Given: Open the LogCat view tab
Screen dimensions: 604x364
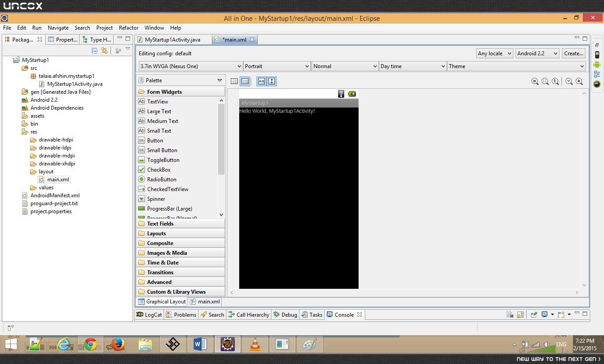Looking at the screenshot, I should coord(149,315).
